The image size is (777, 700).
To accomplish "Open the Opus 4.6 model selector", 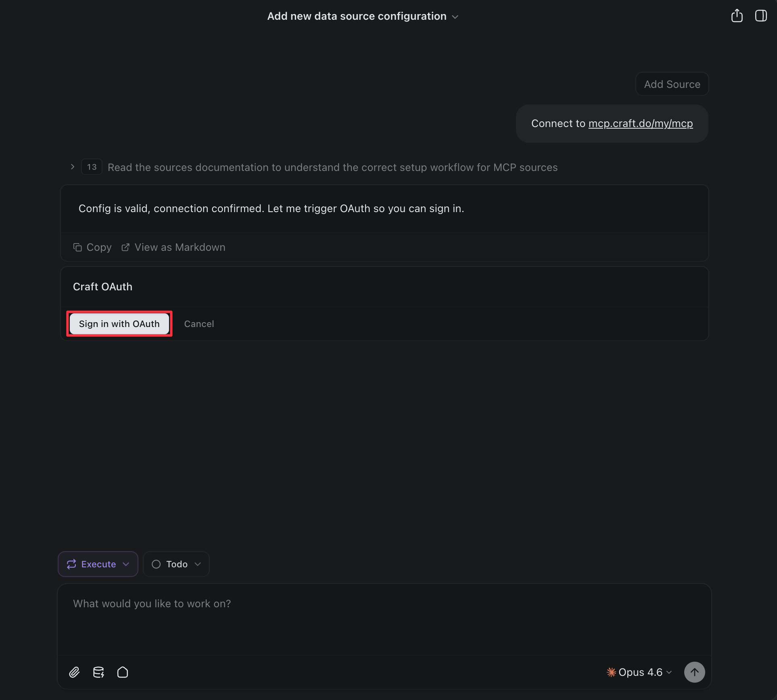I will [669, 672].
